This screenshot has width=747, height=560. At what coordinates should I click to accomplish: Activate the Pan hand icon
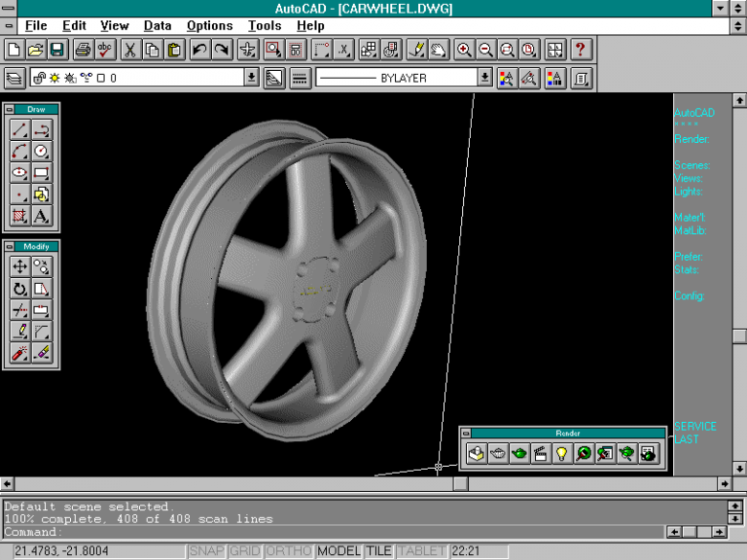(439, 50)
